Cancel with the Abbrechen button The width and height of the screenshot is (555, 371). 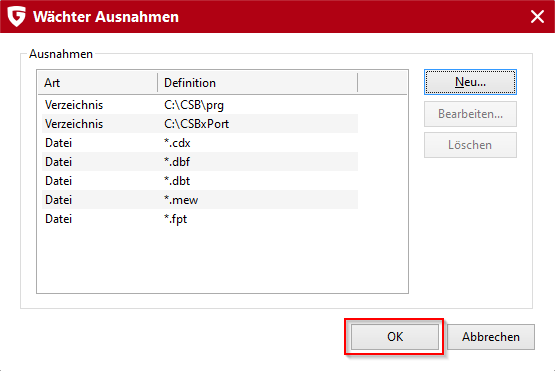[x=491, y=337]
